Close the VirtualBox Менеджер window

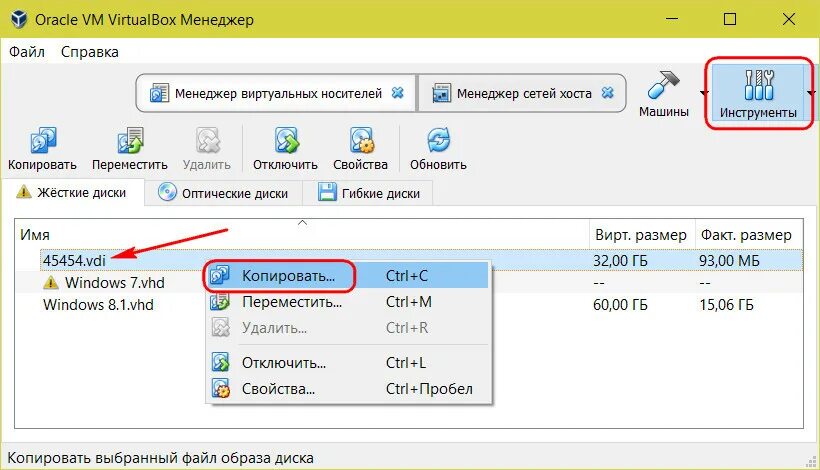tap(789, 19)
